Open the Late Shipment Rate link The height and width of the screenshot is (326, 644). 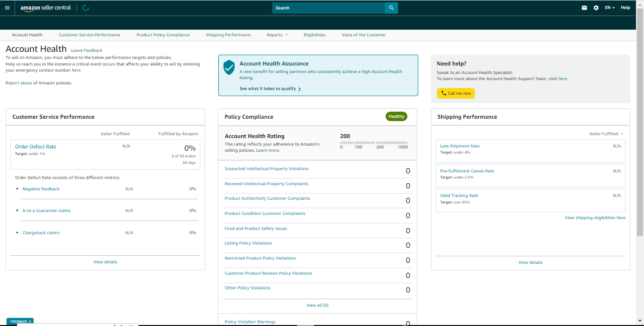pyautogui.click(x=460, y=146)
